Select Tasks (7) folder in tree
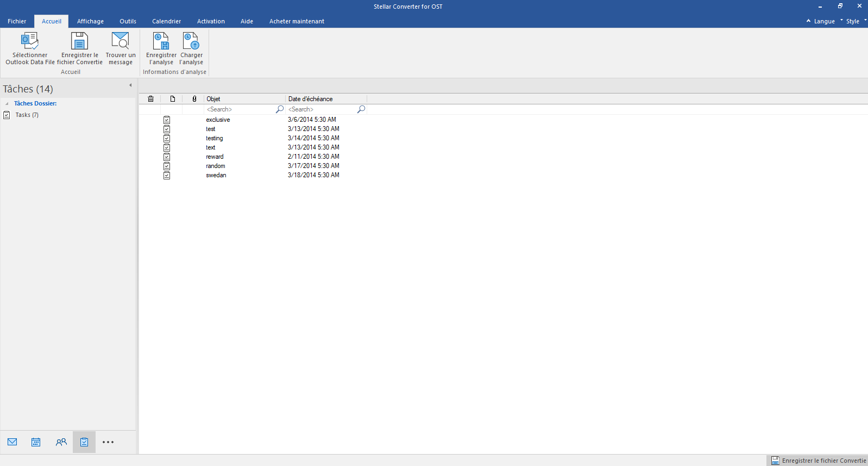Viewport: 868px width, 466px height. [x=27, y=115]
